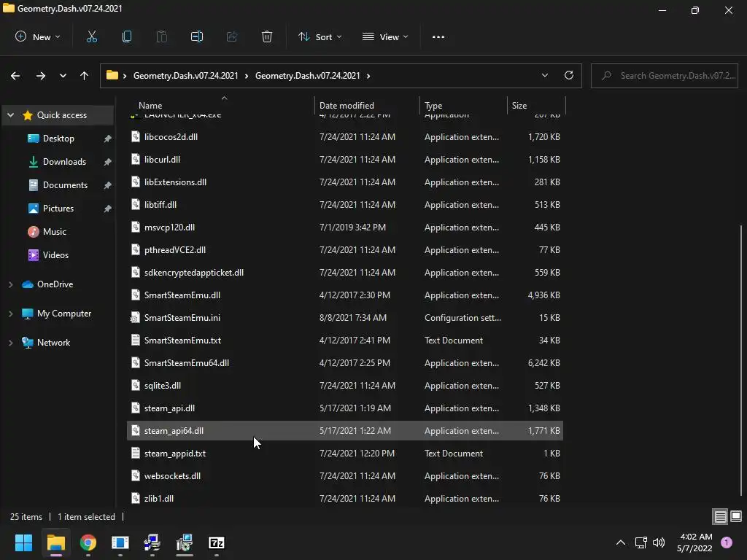This screenshot has width=747, height=560.
Task: Click first Geometry.Dash.v07.24.2021 breadcrumb
Action: (186, 76)
